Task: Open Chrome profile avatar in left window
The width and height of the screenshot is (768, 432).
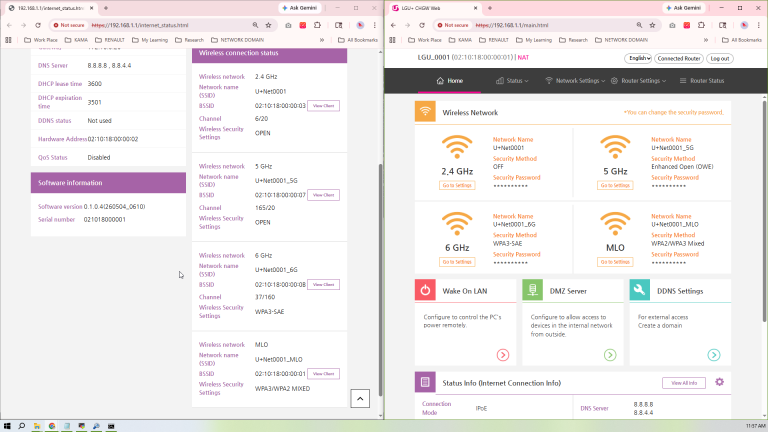Action: (x=360, y=25)
